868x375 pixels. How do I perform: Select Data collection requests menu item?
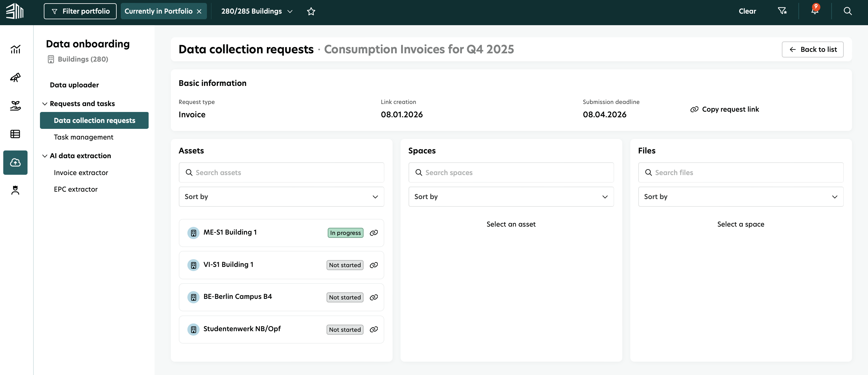94,120
